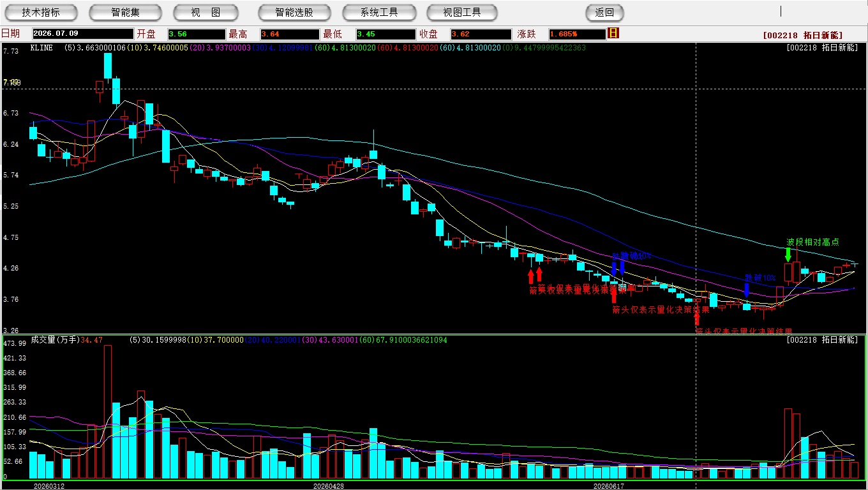This screenshot has height=490, width=868.
Task: Click the 日期 label
Action: pyautogui.click(x=11, y=34)
